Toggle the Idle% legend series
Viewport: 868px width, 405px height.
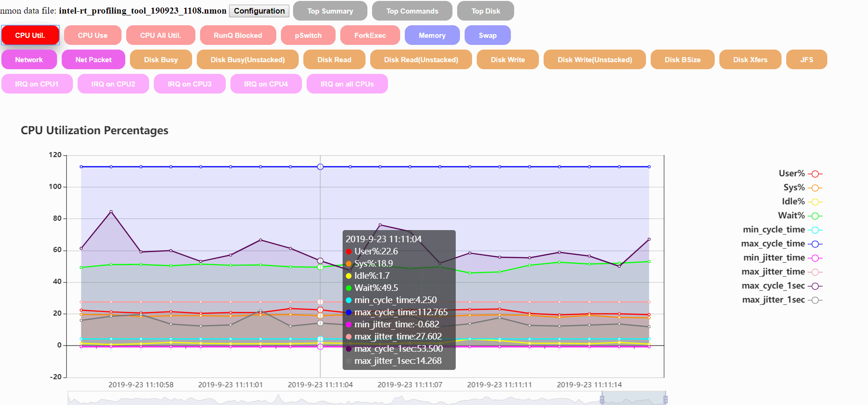point(802,202)
